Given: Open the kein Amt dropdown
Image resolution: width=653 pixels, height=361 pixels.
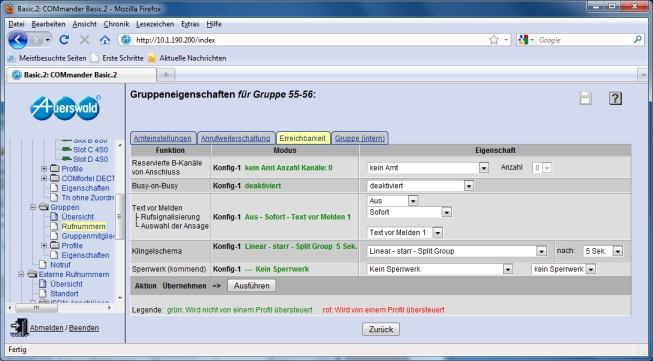Looking at the screenshot, I should pos(427,167).
